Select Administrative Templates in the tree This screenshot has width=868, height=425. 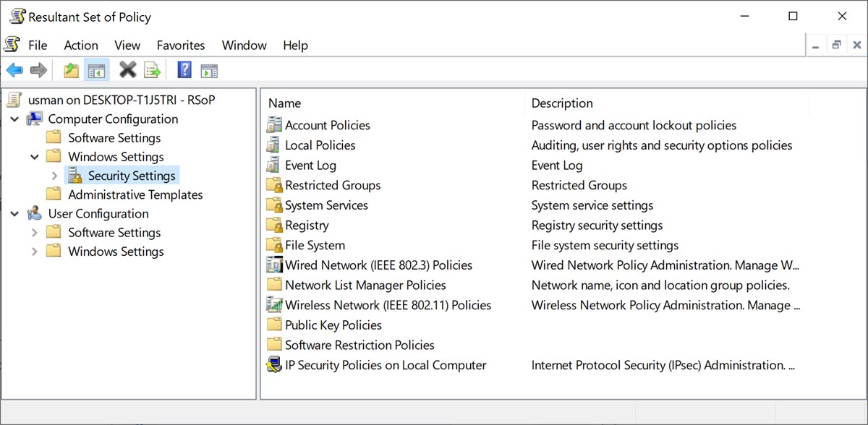pyautogui.click(x=135, y=194)
